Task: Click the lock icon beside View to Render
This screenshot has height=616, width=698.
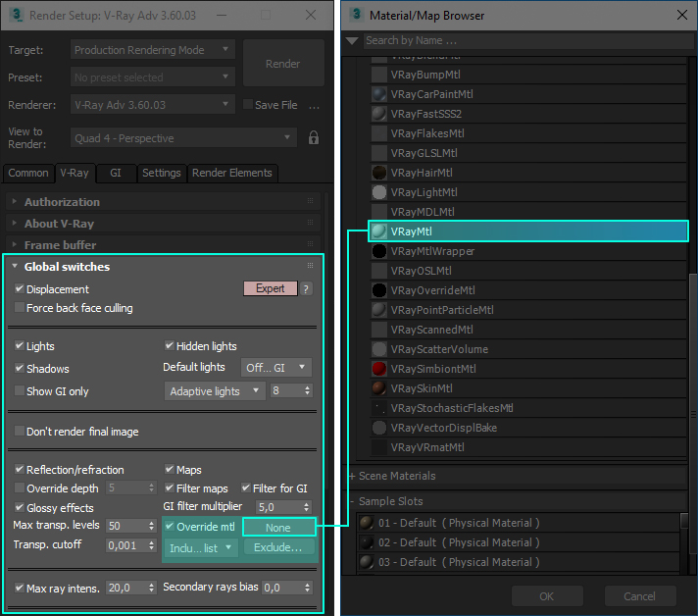Action: [314, 137]
